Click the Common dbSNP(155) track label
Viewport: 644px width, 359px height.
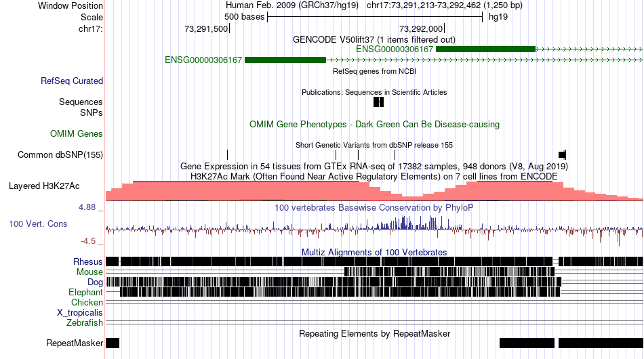click(x=60, y=154)
